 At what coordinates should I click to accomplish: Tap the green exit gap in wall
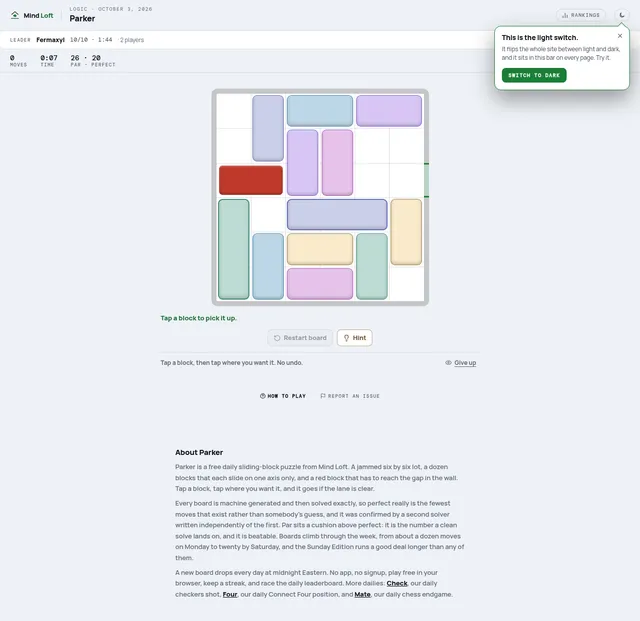click(x=427, y=180)
